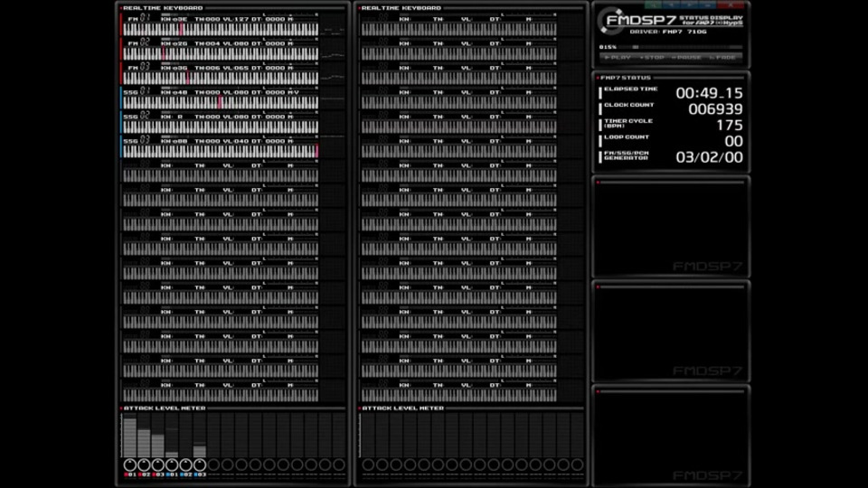Screen dimensions: 868x488
Task: Click the red close button in title bar
Action: 731,5
